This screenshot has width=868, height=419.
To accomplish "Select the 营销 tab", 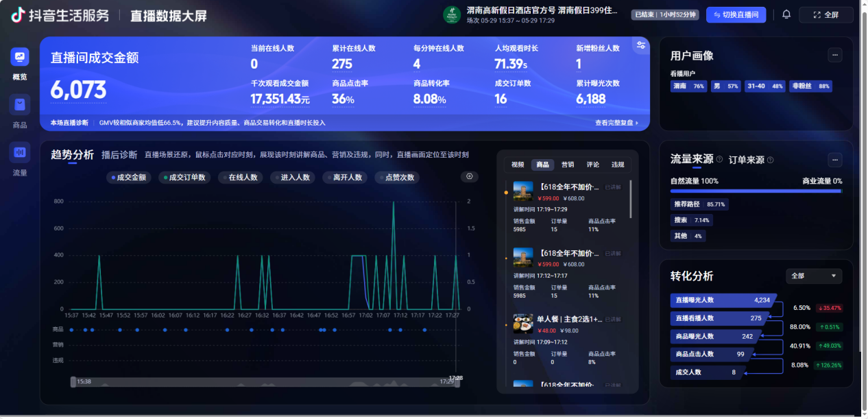I will (x=568, y=165).
